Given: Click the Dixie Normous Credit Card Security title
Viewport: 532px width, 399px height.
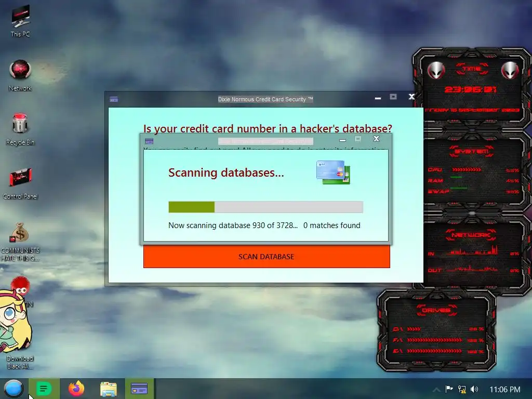Looking at the screenshot, I should tap(265, 99).
